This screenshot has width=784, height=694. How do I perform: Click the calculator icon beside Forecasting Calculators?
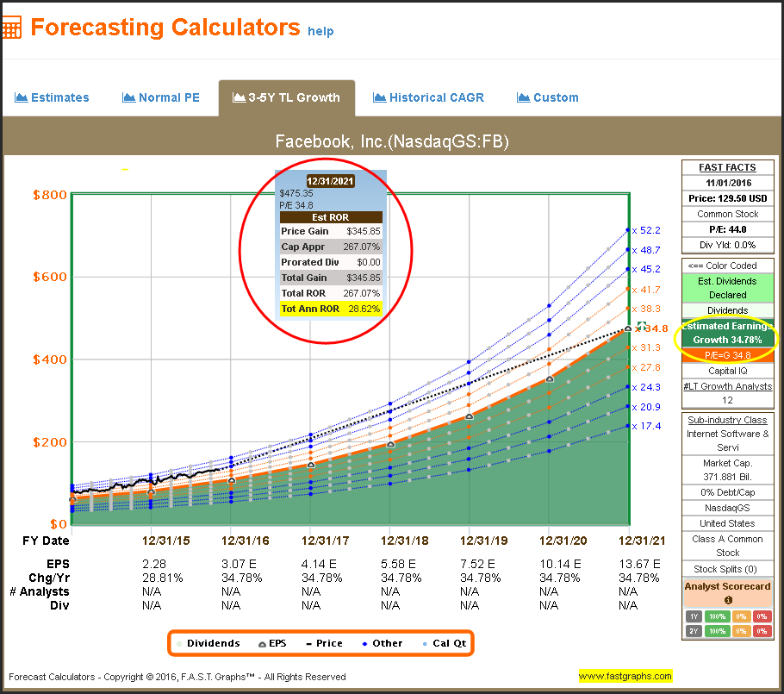11,27
